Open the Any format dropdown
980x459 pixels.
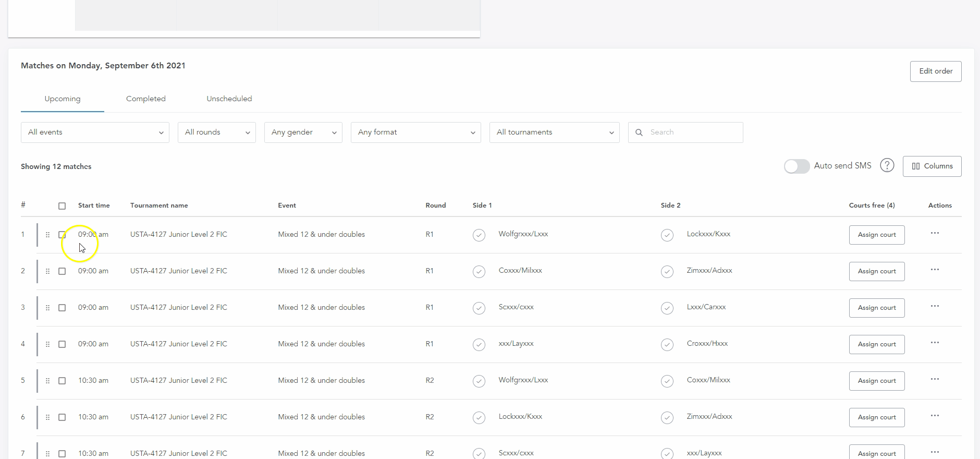(x=416, y=132)
